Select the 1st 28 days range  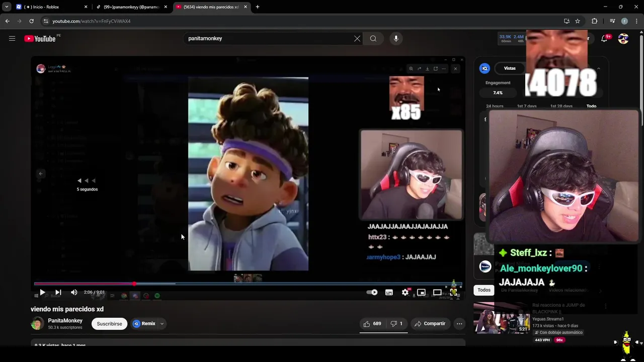561,106
